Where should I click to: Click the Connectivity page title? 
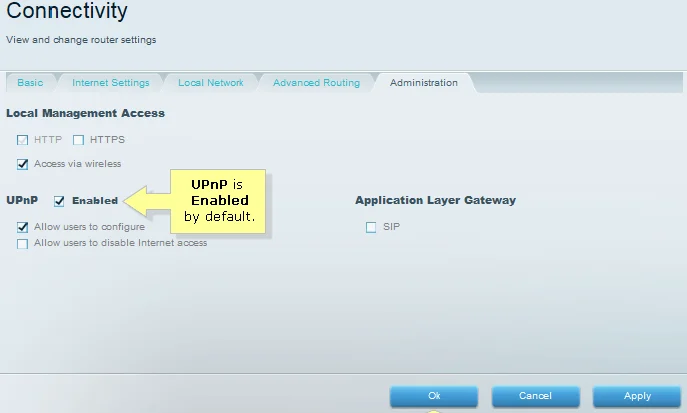[67, 13]
